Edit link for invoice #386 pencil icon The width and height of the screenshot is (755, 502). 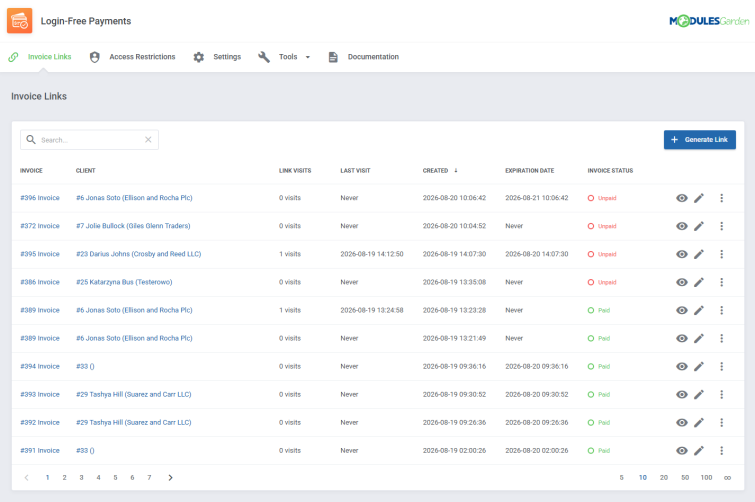click(x=699, y=282)
